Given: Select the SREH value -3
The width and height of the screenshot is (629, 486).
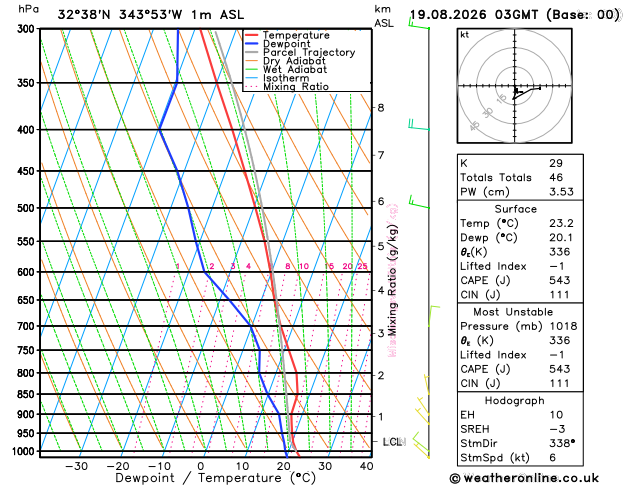Looking at the screenshot, I should [557, 429].
